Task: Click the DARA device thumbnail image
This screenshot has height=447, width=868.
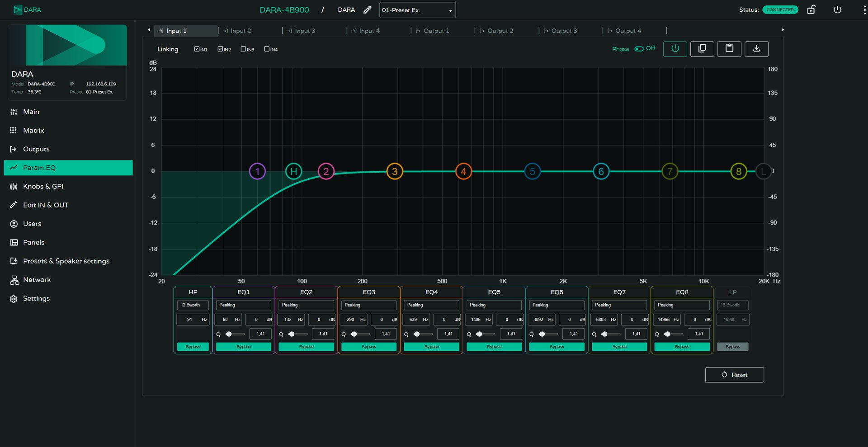Action: 67,45
